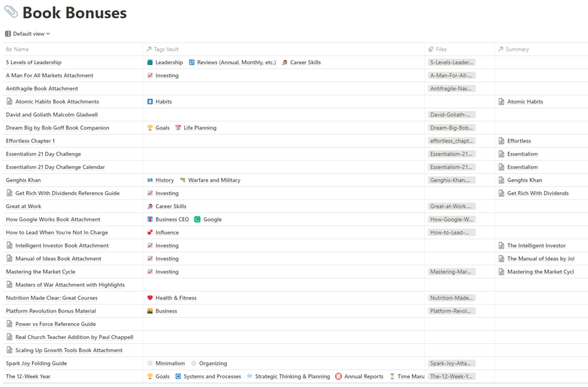The height and width of the screenshot is (387, 588).
Task: Click page icon beside Manual of Ideas Book Attachment
Action: click(10, 258)
